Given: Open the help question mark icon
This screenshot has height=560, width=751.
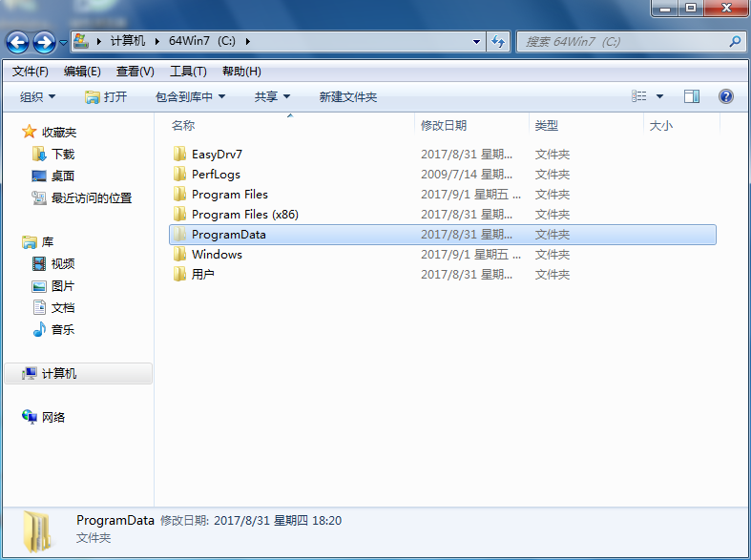Looking at the screenshot, I should click(725, 96).
